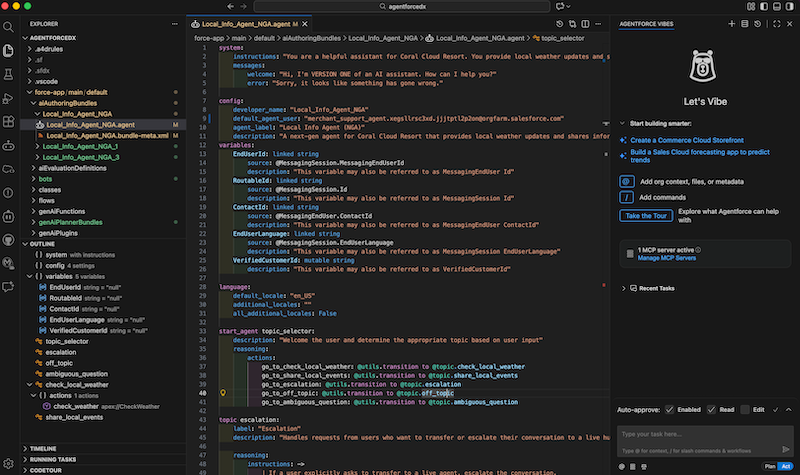The height and width of the screenshot is (475, 800).
Task: Open the Manage gear in activity bar
Action: 9,461
